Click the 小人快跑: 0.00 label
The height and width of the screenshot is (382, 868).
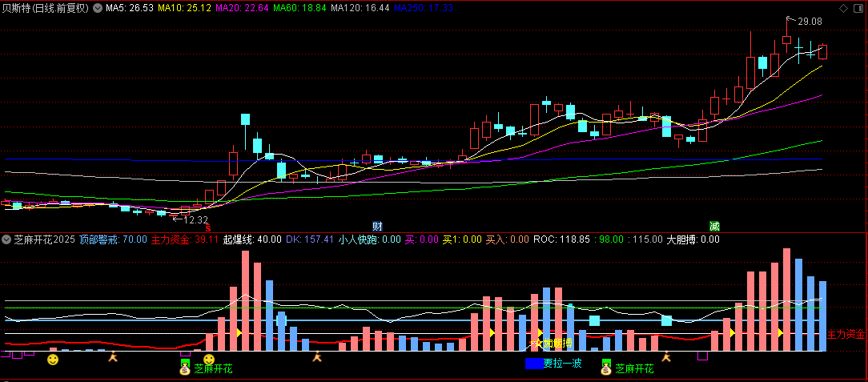[x=369, y=239]
